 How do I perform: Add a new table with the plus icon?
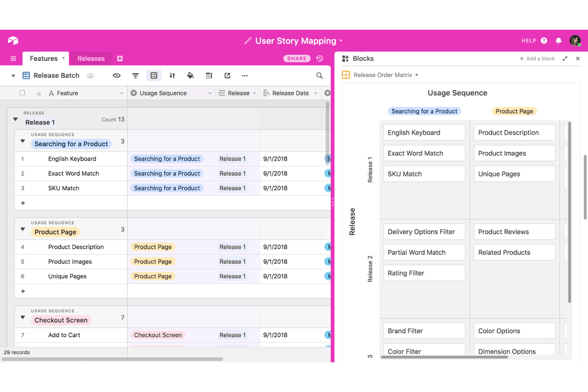[120, 58]
